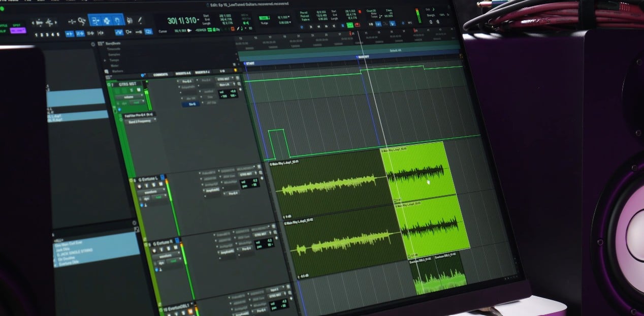
Task: Select the Trim tool in the edit toolbar
Action: (95, 21)
